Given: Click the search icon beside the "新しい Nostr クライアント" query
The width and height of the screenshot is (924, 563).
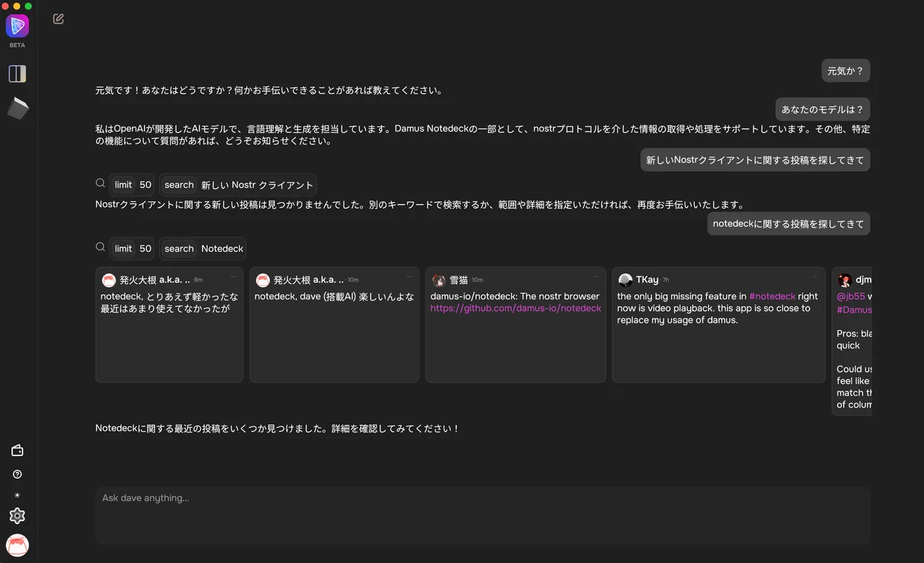Looking at the screenshot, I should tap(100, 183).
